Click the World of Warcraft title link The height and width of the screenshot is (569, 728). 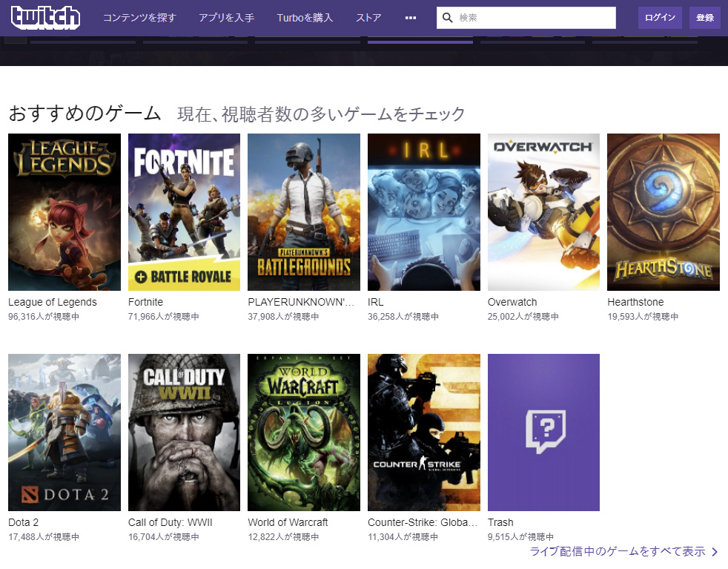(288, 522)
